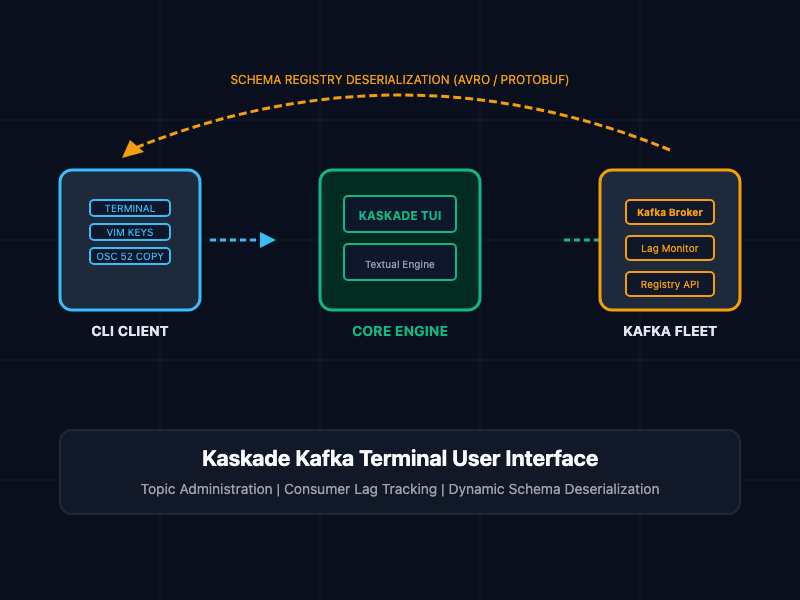Select the Registry API box
This screenshot has width=800, height=600.
pos(669,284)
